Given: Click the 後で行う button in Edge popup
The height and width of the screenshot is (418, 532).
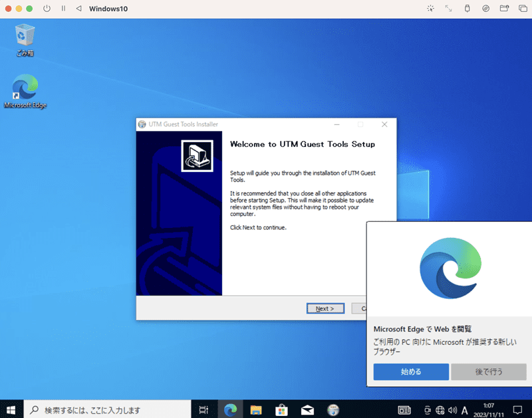Looking at the screenshot, I should point(489,372).
